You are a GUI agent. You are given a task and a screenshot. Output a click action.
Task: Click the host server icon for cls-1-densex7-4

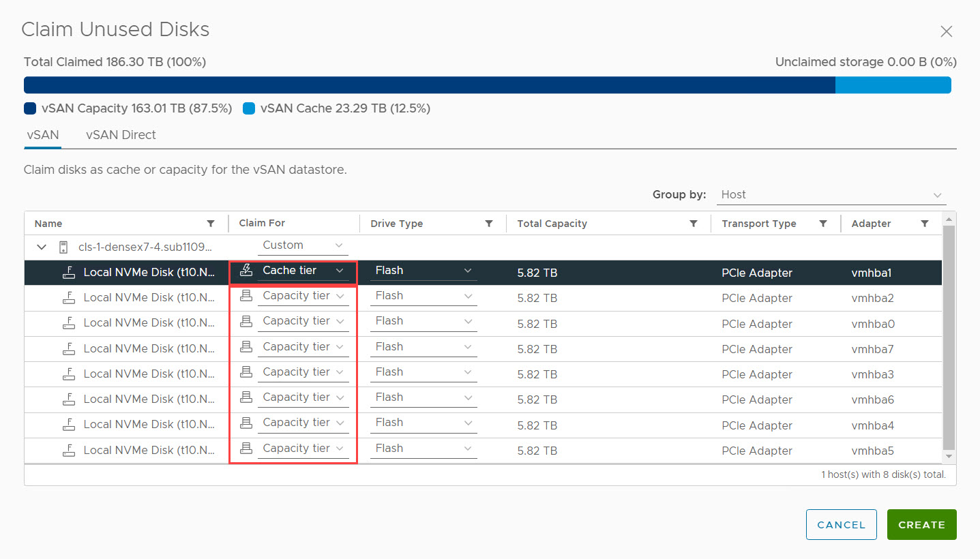tap(63, 247)
